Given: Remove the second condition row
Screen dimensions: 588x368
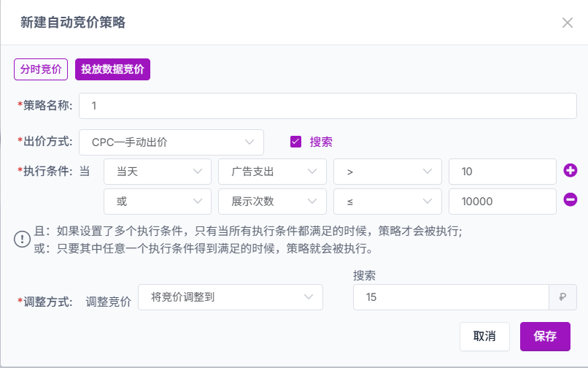Looking at the screenshot, I should point(570,199).
